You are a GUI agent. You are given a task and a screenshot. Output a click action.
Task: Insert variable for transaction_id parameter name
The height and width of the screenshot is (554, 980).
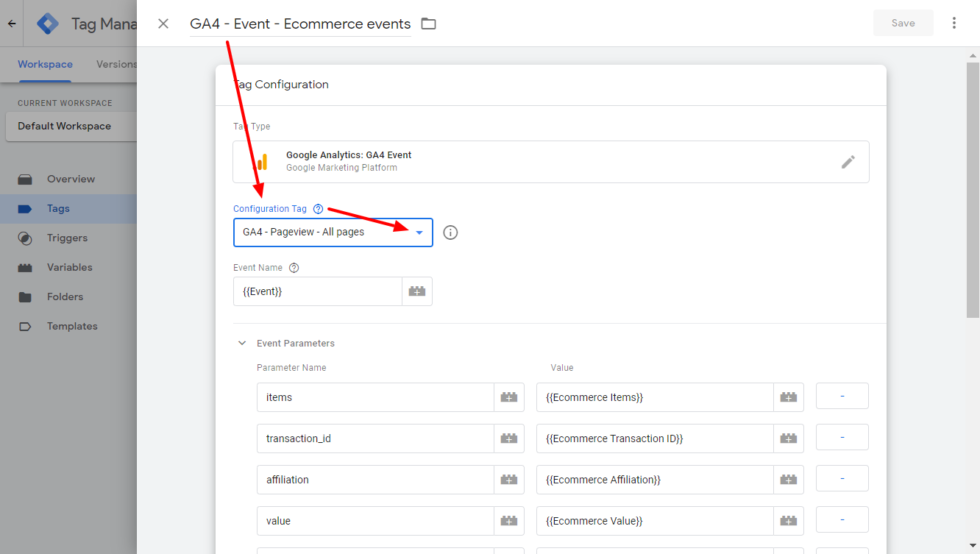pyautogui.click(x=509, y=439)
